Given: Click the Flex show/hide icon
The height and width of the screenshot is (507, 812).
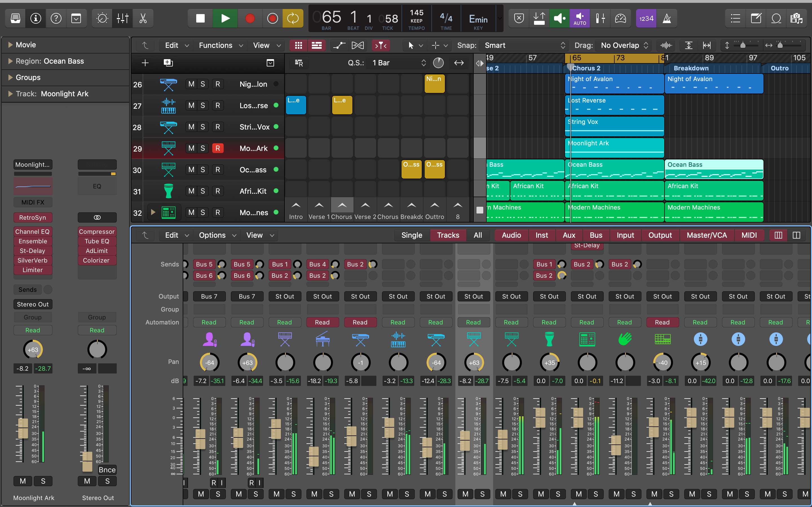Looking at the screenshot, I should pos(357,45).
